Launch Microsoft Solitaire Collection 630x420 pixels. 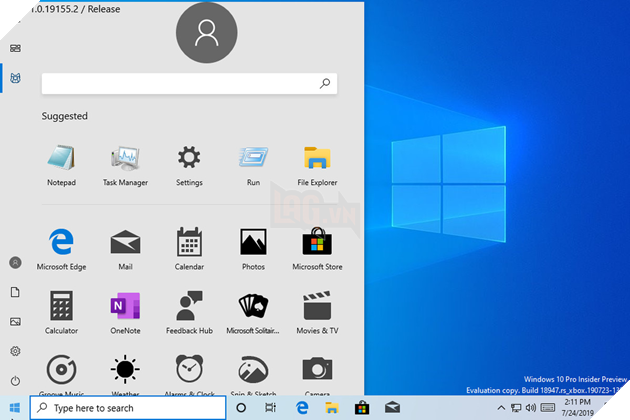coord(253,313)
